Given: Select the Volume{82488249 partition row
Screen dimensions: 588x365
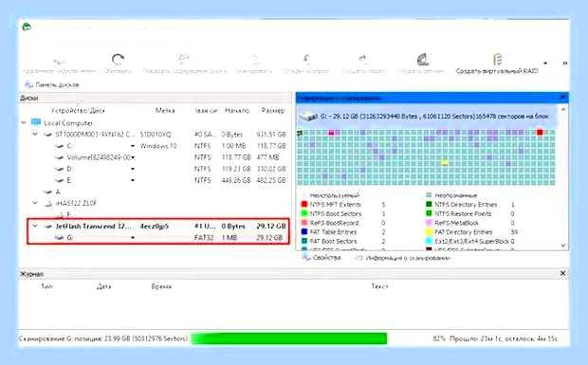Looking at the screenshot, I should [x=155, y=157].
